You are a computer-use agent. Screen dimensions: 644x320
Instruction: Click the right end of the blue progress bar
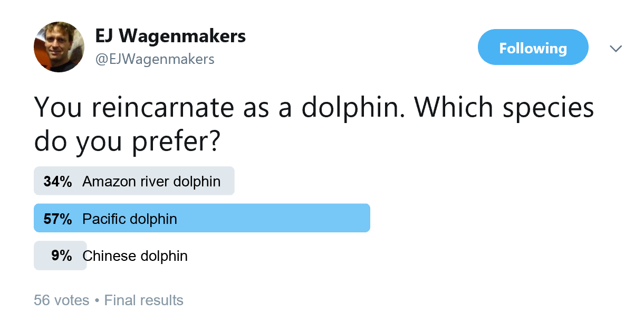coord(366,218)
